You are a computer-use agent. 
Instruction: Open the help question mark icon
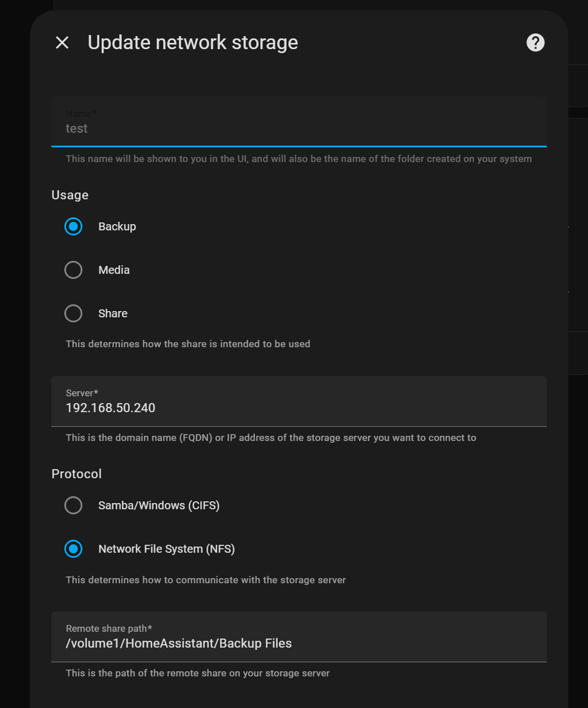click(535, 42)
